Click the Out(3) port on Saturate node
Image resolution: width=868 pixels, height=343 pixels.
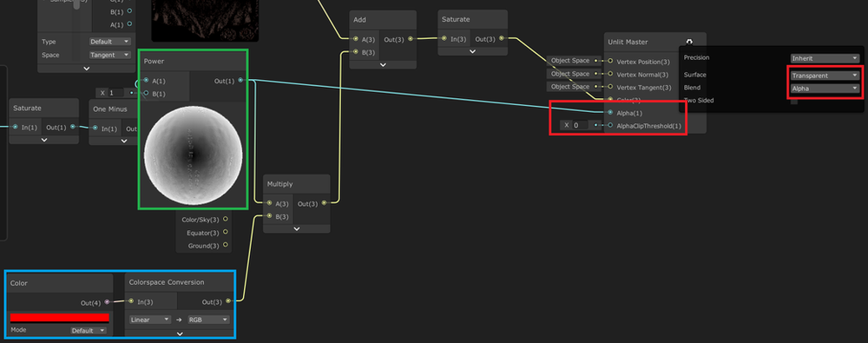(x=502, y=38)
